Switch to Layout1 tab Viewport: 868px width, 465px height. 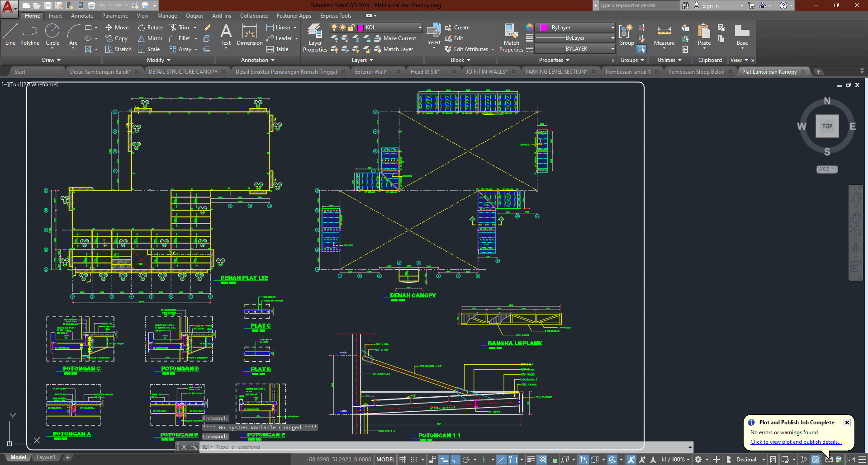(46, 457)
